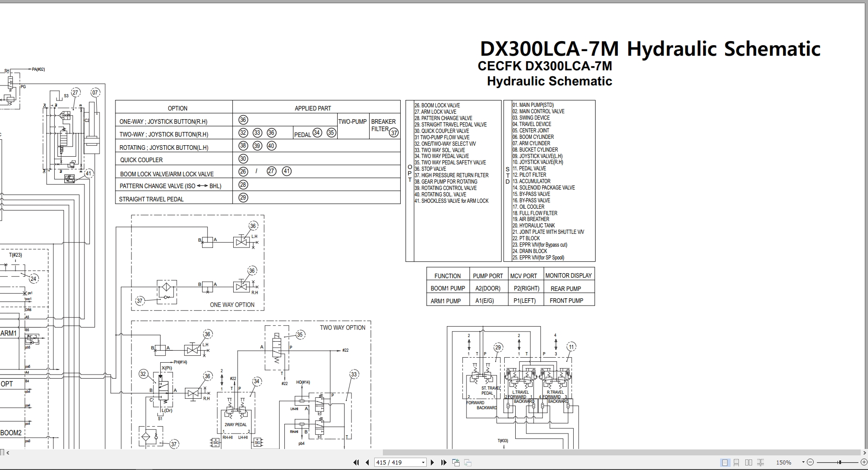Click 25. EPPR V/V(for SP Spool) entry

pyautogui.click(x=538, y=257)
